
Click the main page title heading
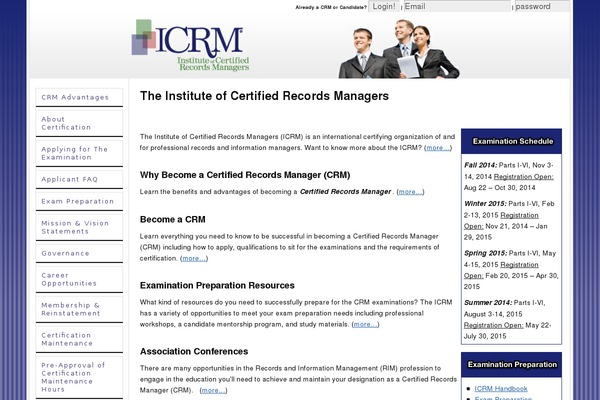[x=264, y=96]
